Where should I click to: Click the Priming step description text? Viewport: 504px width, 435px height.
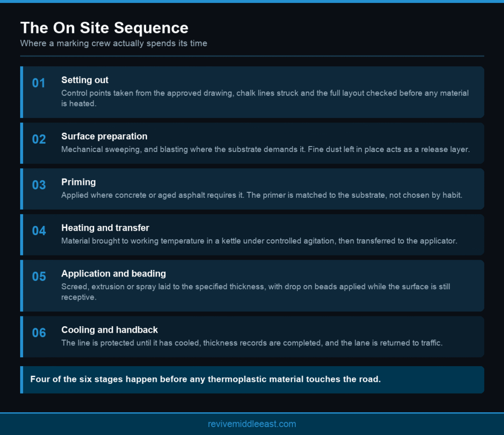262,195
